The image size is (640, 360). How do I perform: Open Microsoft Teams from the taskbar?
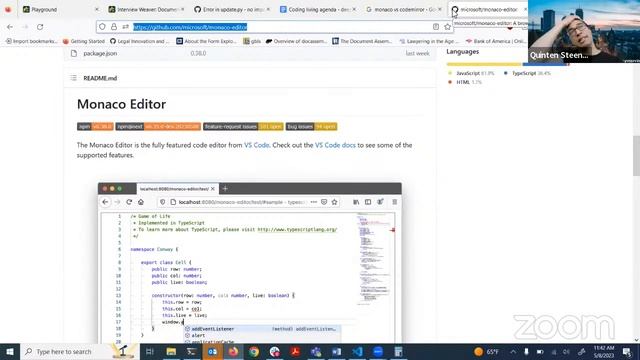click(316, 351)
